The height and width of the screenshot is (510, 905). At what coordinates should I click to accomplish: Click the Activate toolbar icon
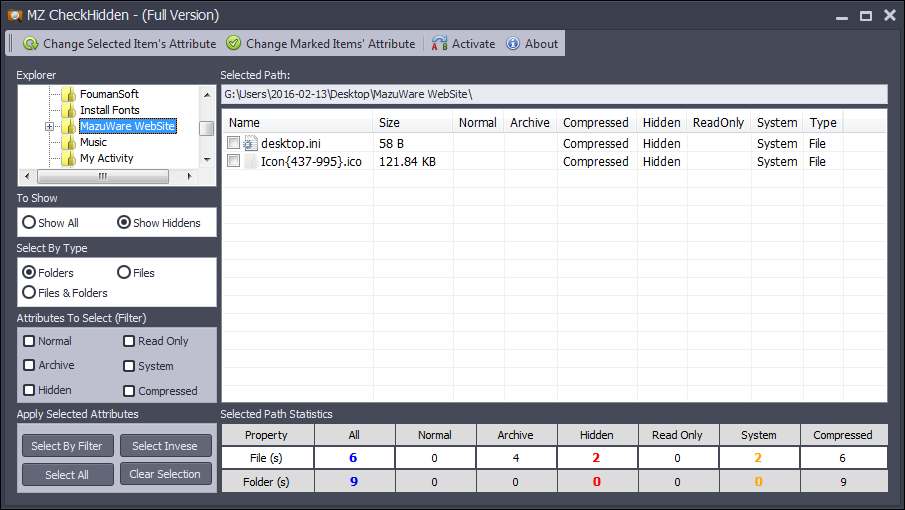coord(440,44)
